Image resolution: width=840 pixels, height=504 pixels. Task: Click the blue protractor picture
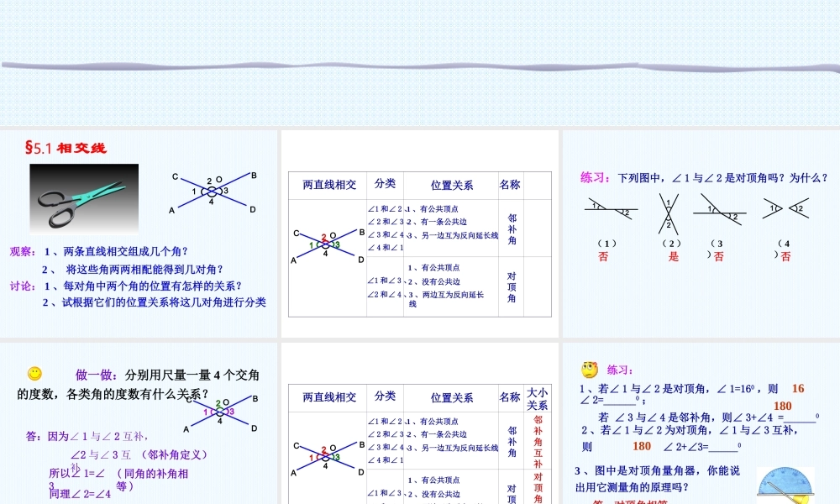(x=785, y=486)
